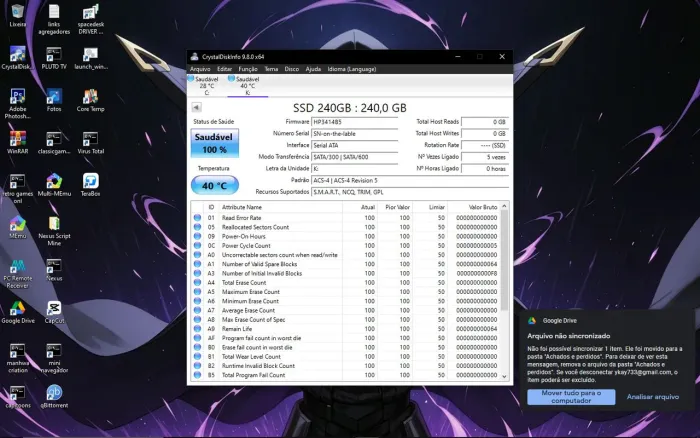Open the Disco menu
Viewport: 700px width, 438px height.
pyautogui.click(x=292, y=69)
